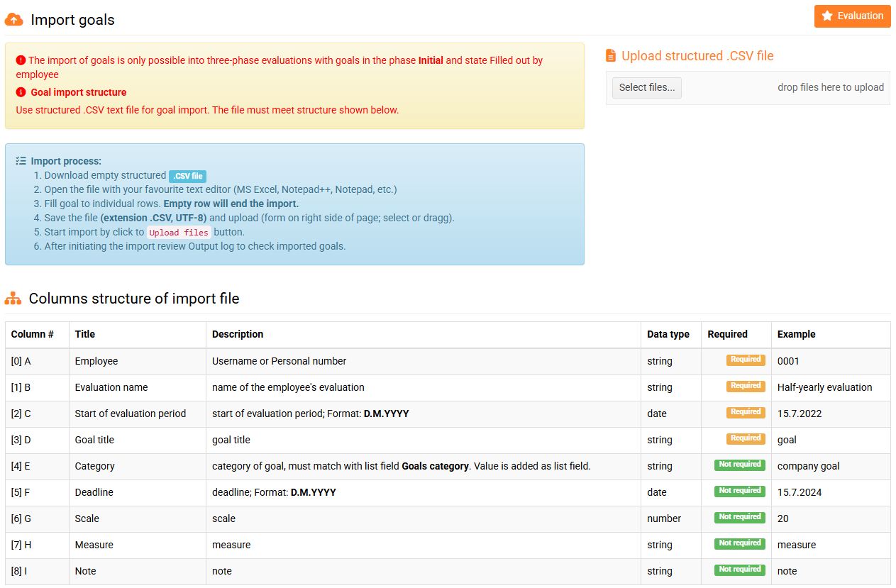Click the cloud upload icon beside Import goals
896x588 pixels.
[x=14, y=20]
